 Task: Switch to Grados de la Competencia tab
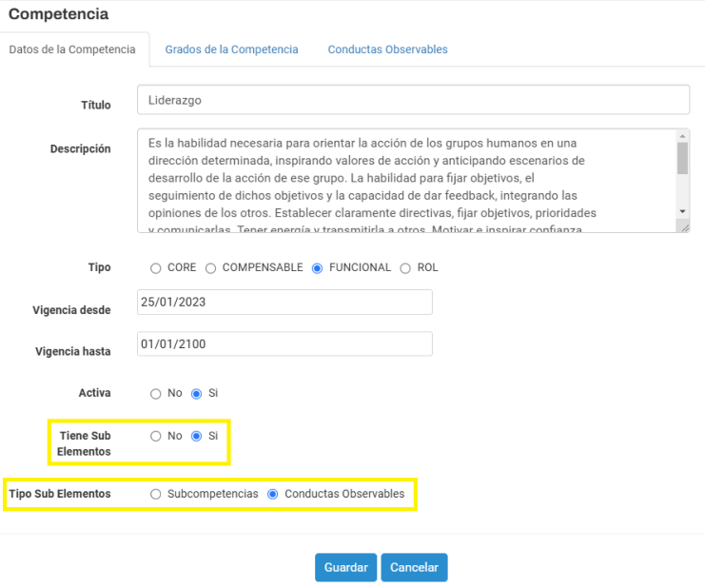231,49
